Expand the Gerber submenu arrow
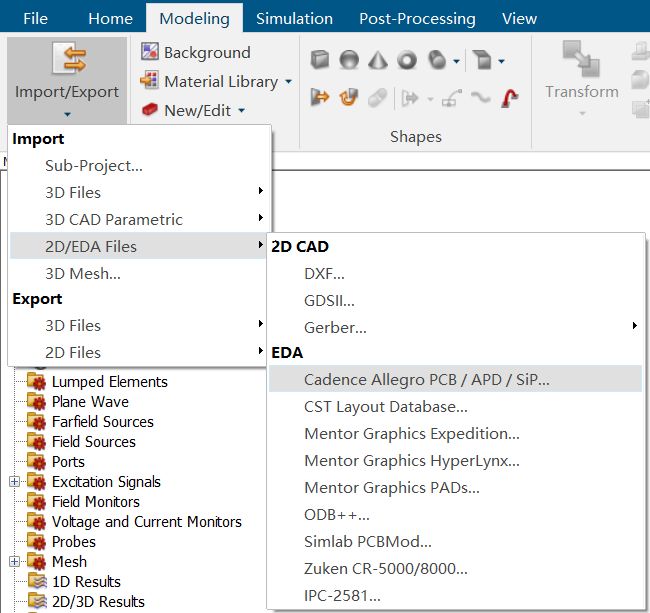 [x=635, y=326]
